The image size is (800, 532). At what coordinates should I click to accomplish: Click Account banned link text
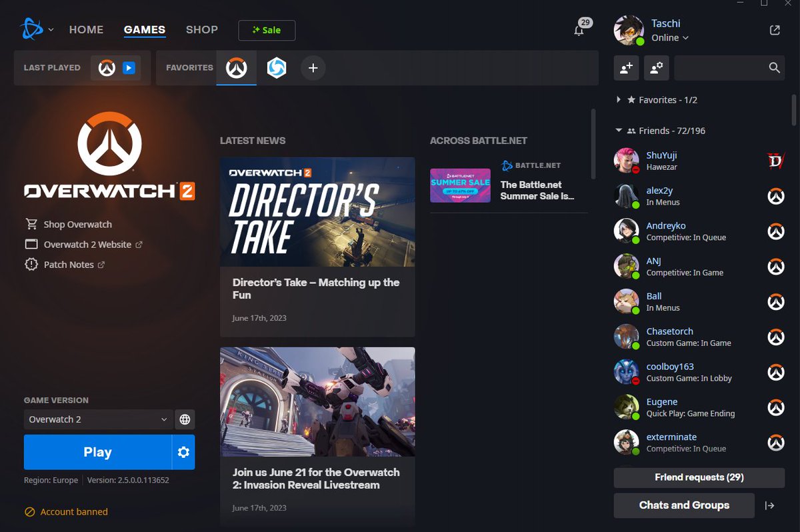[x=74, y=512]
